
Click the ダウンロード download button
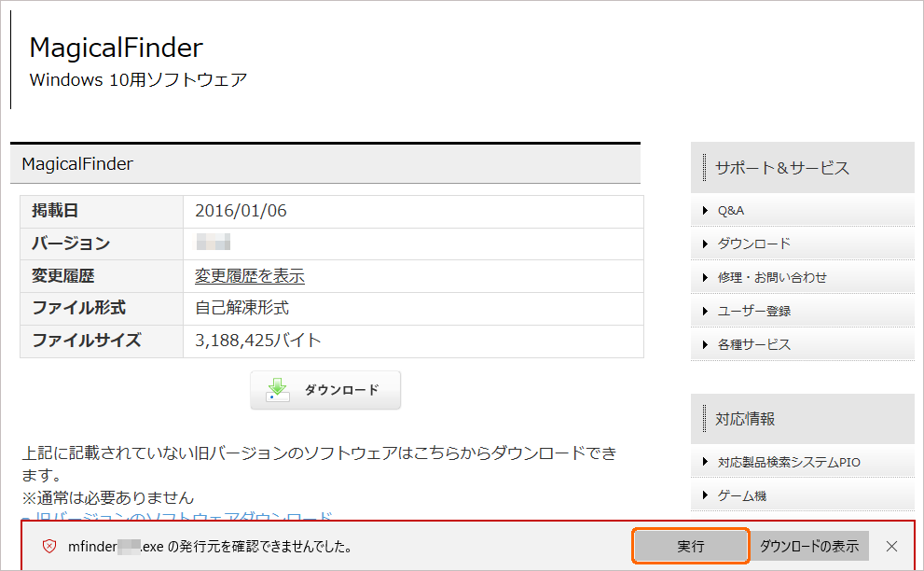[325, 390]
